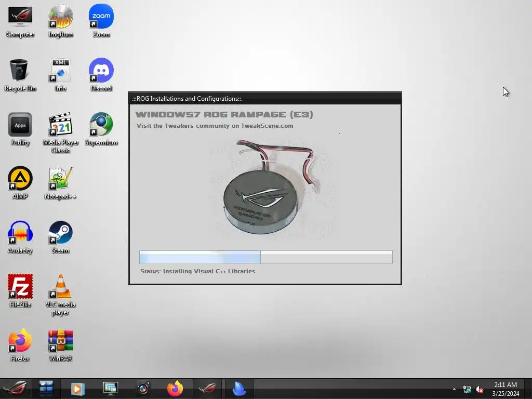Screen dimensions: 532x399
Task: Select the ROG installer taskbar item
Action: tap(207, 389)
